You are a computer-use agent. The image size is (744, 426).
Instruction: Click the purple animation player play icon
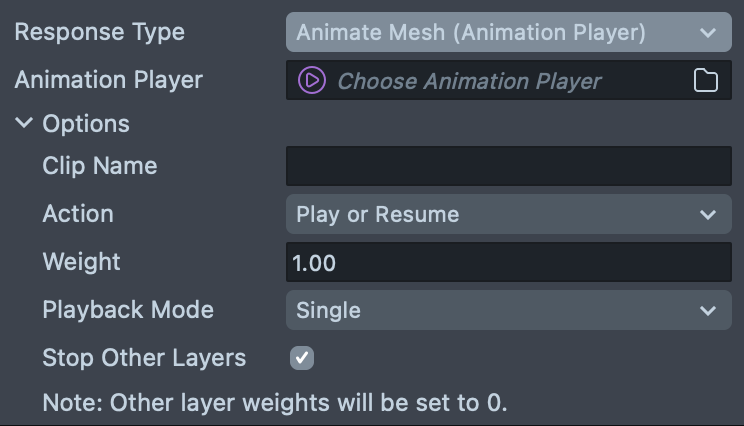point(311,80)
